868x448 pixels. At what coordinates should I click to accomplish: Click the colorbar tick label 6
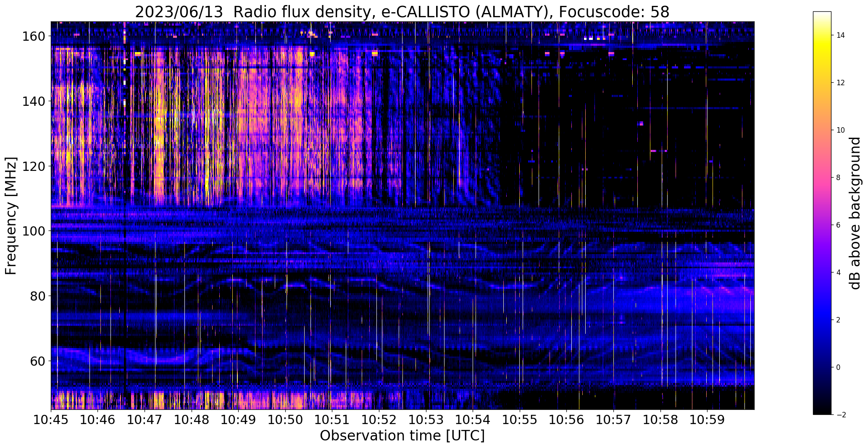coord(838,225)
